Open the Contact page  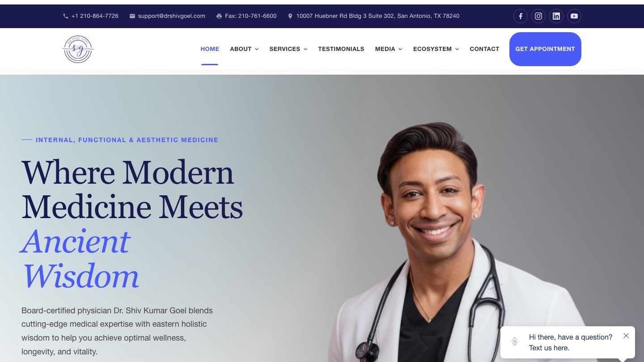(x=484, y=49)
